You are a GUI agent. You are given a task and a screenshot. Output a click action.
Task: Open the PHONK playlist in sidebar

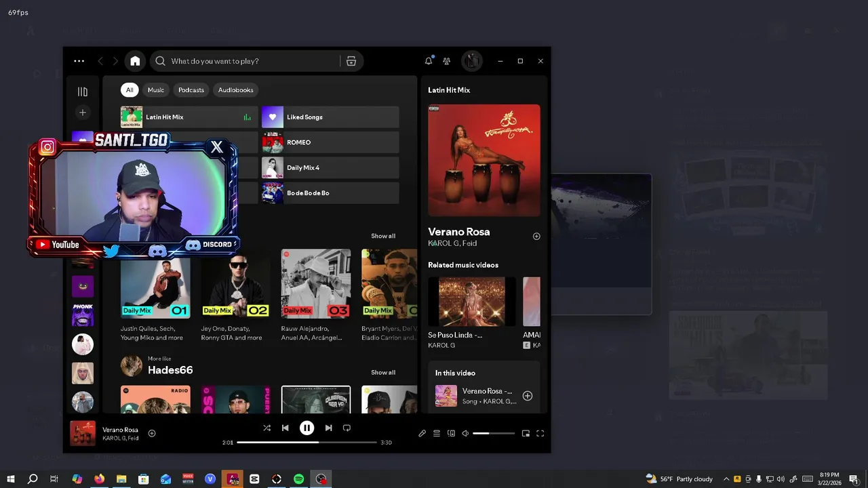pyautogui.click(x=83, y=315)
